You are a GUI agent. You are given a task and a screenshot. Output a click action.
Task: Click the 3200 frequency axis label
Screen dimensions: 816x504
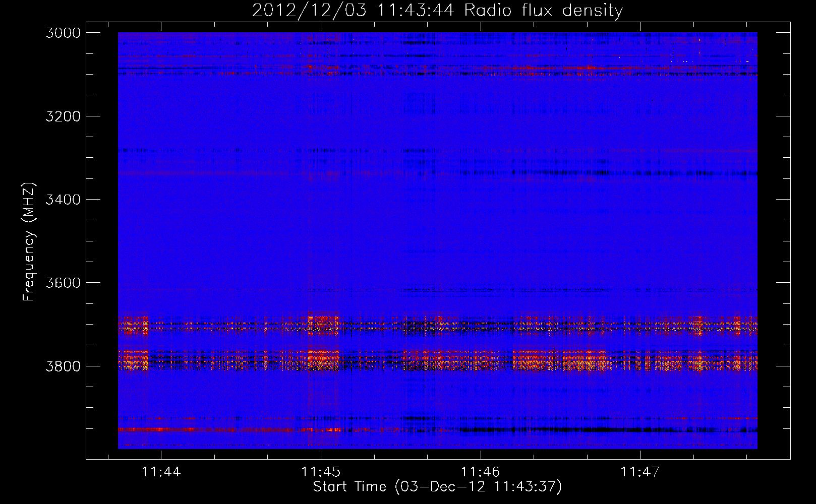[63, 116]
